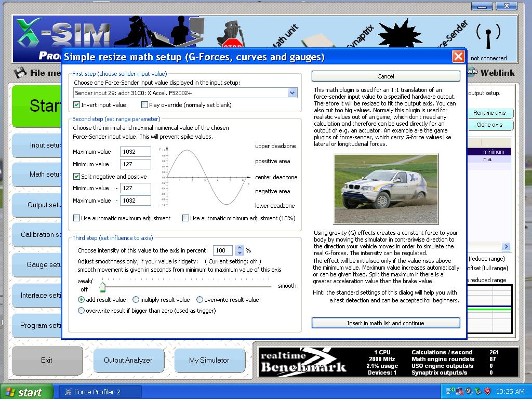Click the Clone axis button
The height and width of the screenshot is (399, 532).
tap(489, 125)
